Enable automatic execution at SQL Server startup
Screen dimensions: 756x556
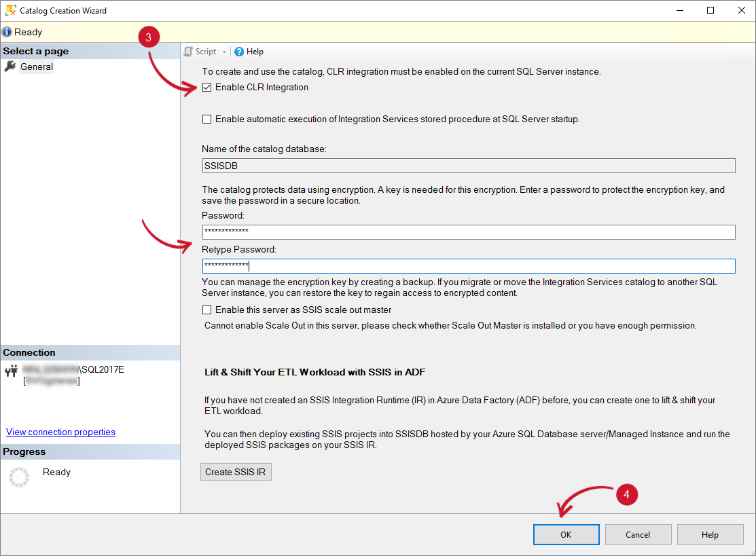pos(207,119)
